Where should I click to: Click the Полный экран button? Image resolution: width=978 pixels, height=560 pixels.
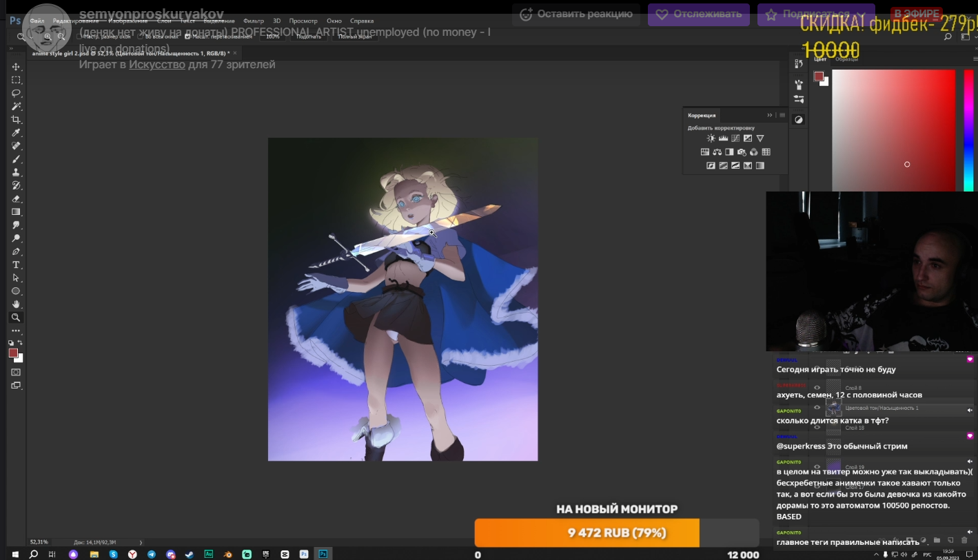tap(356, 37)
